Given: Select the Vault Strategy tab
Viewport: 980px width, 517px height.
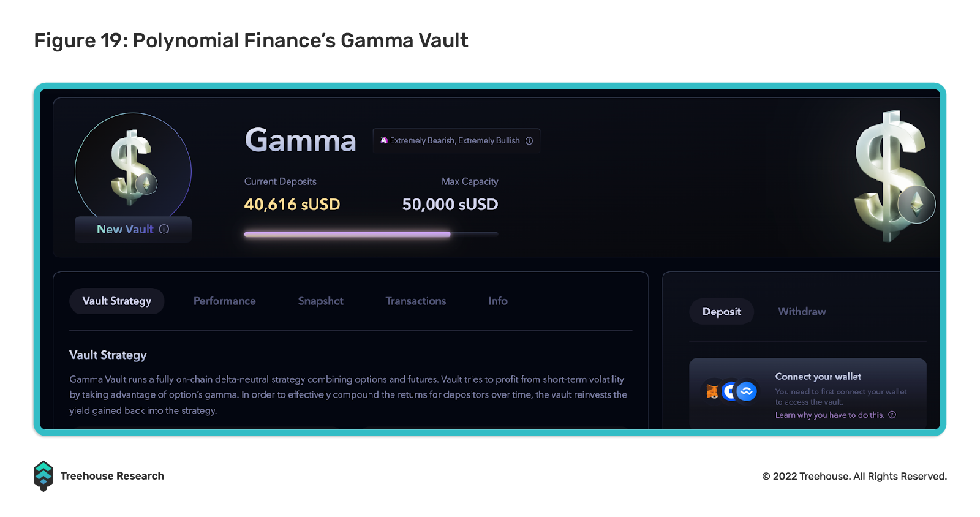Looking at the screenshot, I should click(x=117, y=301).
